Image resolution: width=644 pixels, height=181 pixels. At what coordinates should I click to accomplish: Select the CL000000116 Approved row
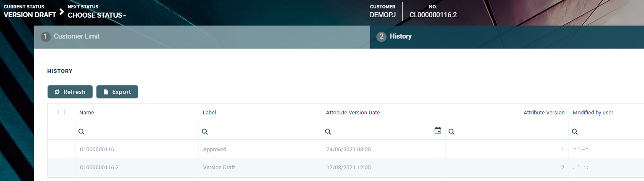[x=260, y=149]
